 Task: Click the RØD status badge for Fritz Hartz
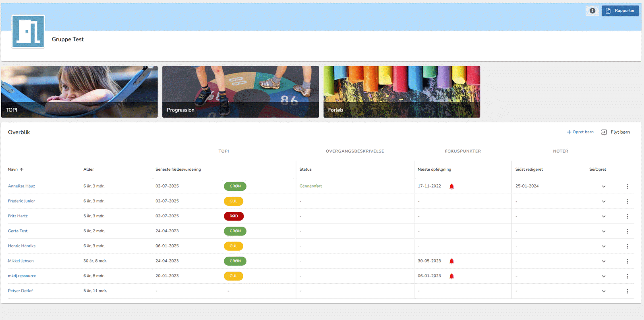(234, 216)
